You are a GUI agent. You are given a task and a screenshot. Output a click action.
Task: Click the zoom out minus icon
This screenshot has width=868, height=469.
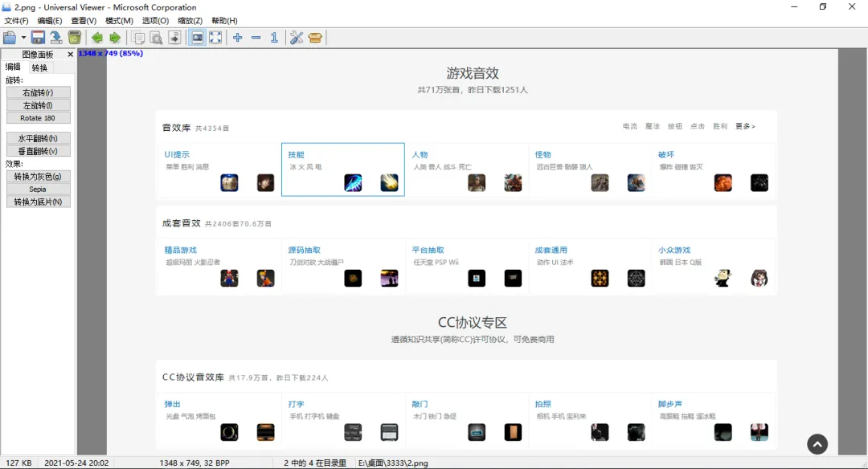click(x=256, y=38)
